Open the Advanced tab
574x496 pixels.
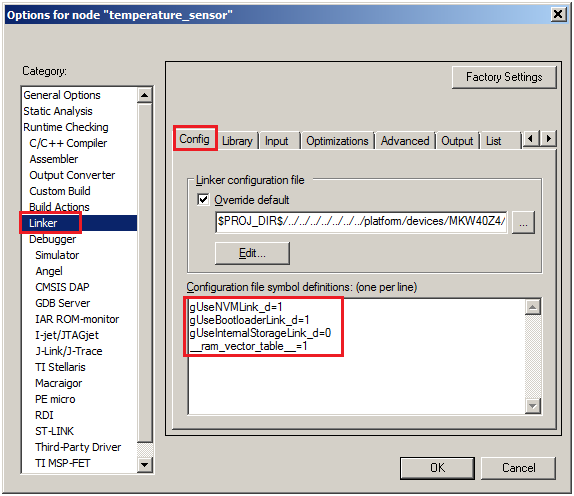[405, 141]
